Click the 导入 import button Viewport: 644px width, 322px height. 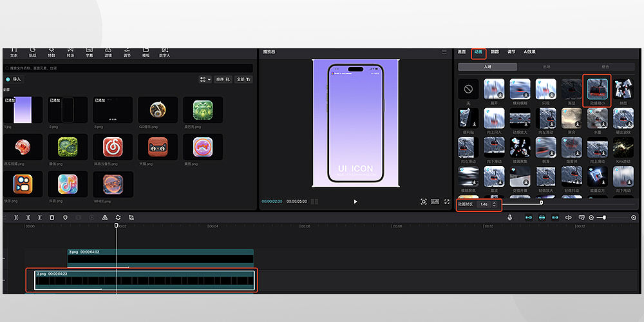13,79
